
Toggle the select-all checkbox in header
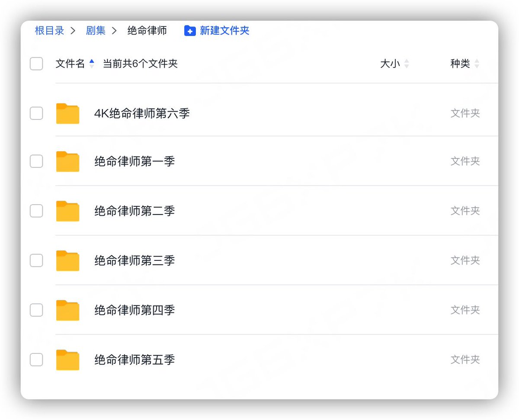click(x=36, y=64)
